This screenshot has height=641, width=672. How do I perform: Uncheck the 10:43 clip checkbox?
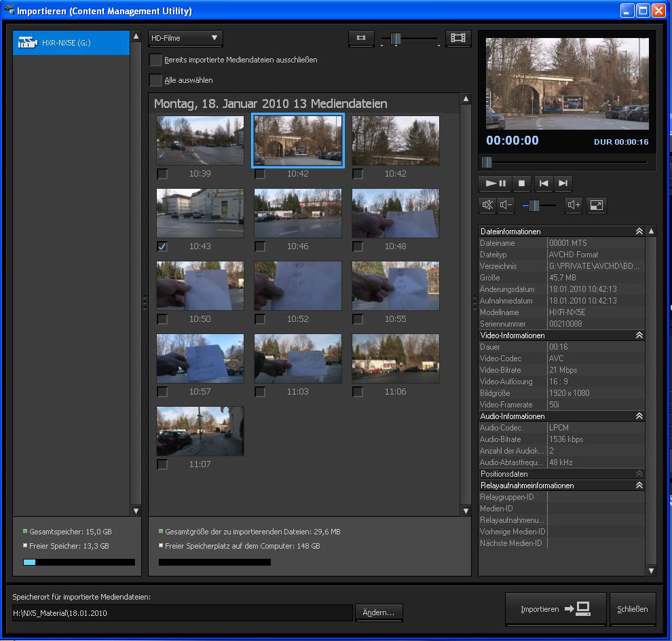coord(162,246)
